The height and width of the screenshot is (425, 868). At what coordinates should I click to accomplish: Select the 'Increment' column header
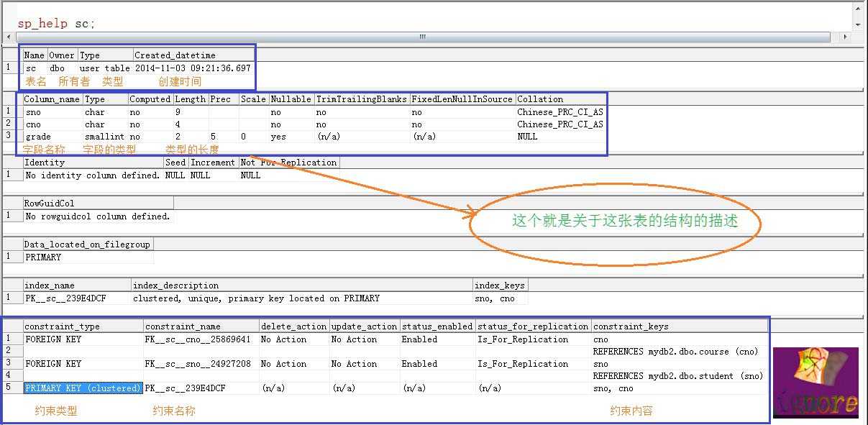[x=214, y=163]
